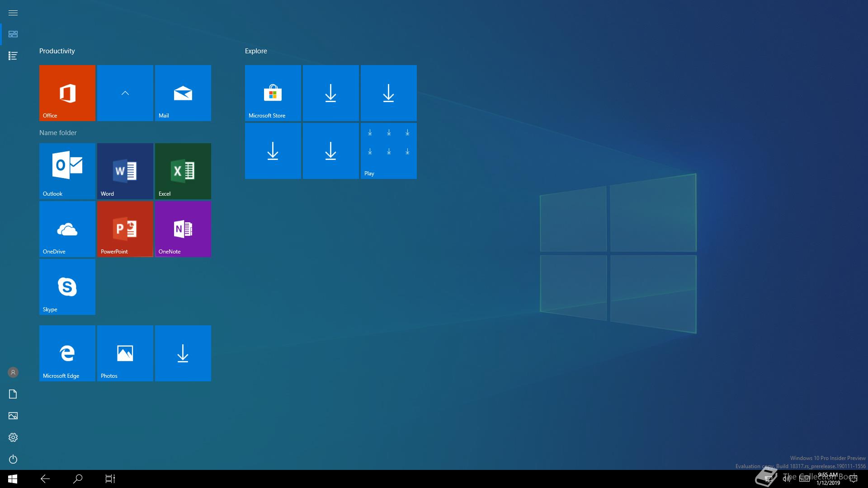
Task: Open Microsoft Edge tile
Action: pyautogui.click(x=67, y=353)
